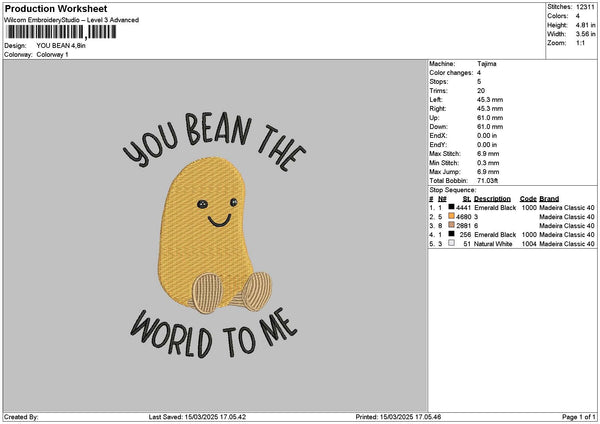
Task: Select the orange swatch with 4680 stitches
Action: click(x=452, y=216)
